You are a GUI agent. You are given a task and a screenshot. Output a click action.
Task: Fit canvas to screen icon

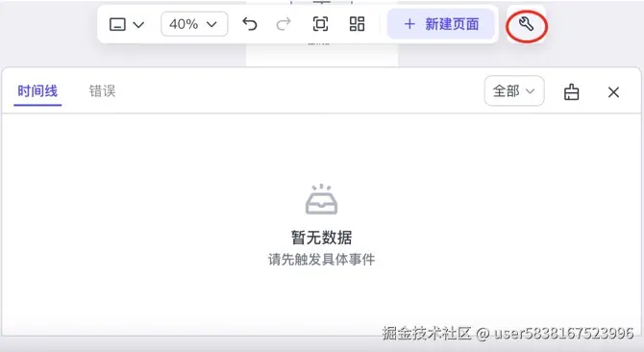coord(320,24)
